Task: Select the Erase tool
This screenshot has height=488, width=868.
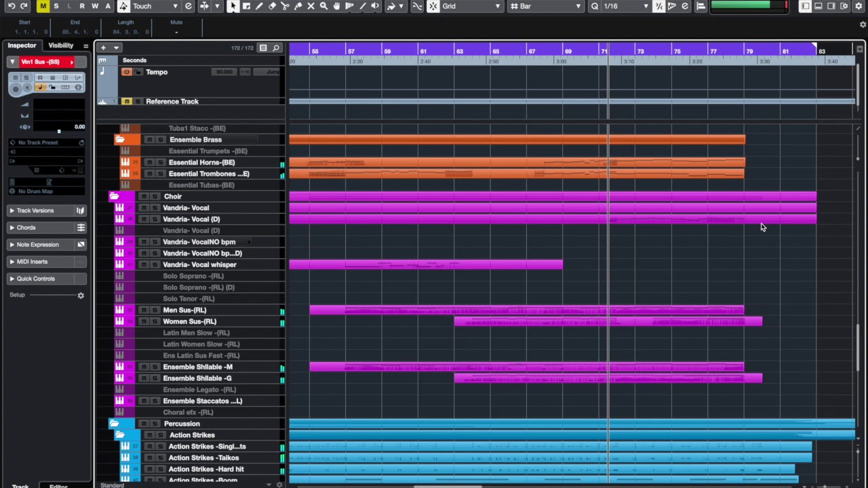Action: click(x=272, y=6)
